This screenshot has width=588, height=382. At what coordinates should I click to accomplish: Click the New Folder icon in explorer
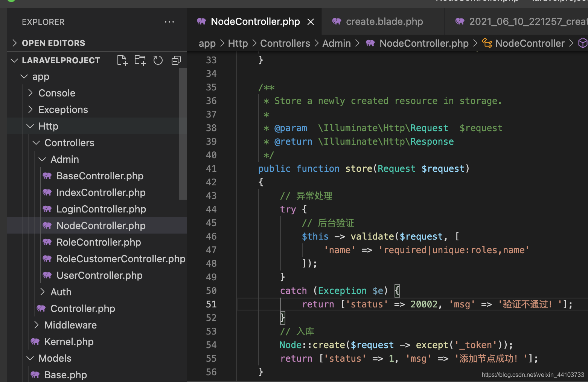(140, 60)
